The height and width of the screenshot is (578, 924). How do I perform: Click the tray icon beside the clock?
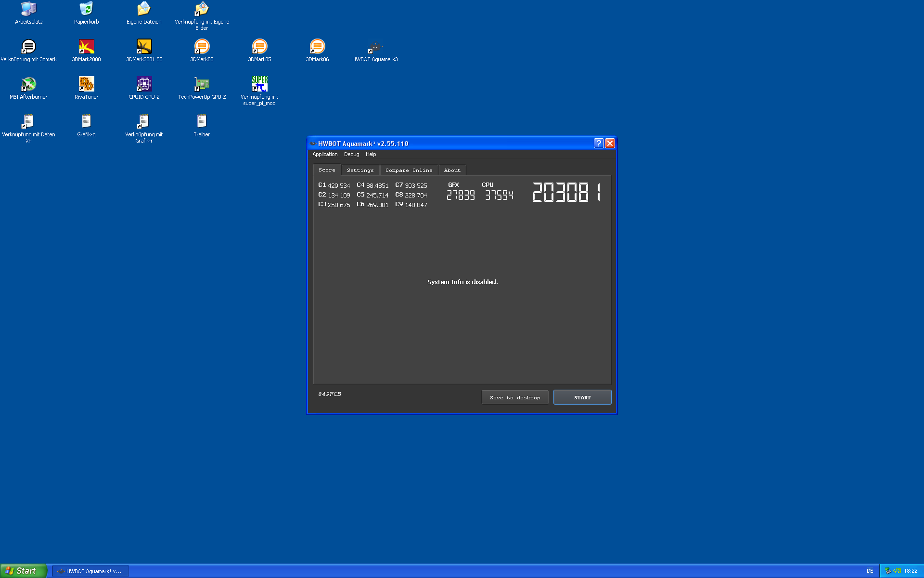coord(897,571)
